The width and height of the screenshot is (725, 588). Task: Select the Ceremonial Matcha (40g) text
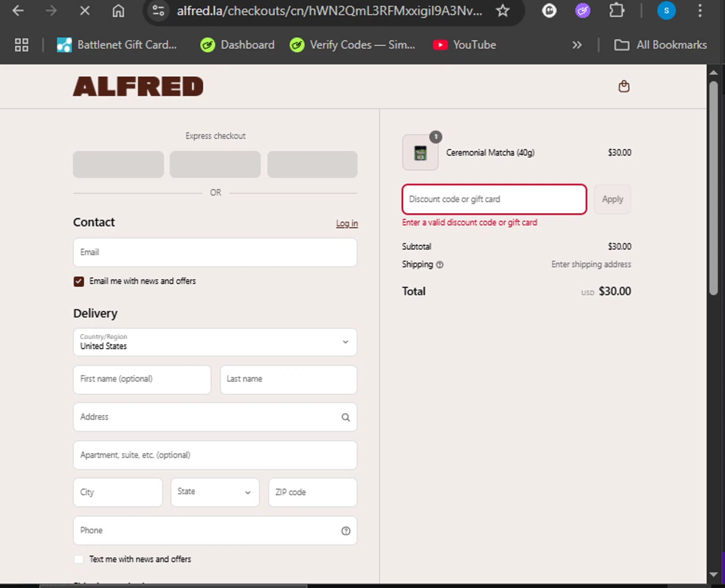(x=490, y=153)
